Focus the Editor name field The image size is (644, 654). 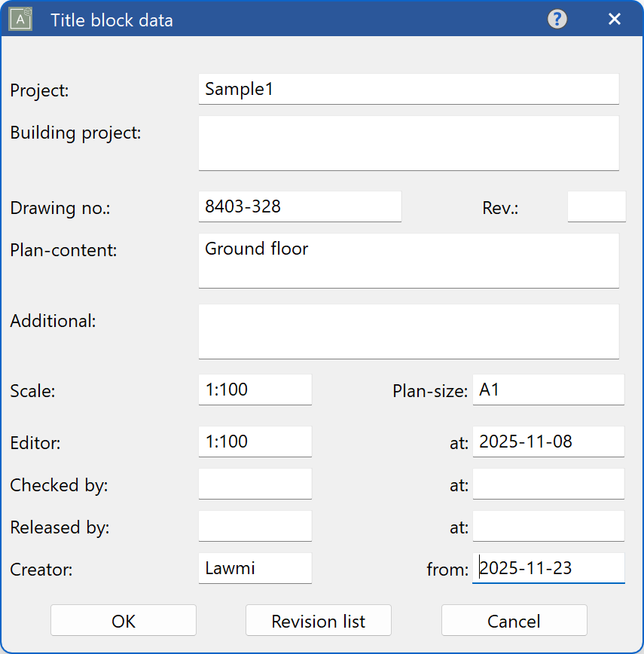pos(255,442)
